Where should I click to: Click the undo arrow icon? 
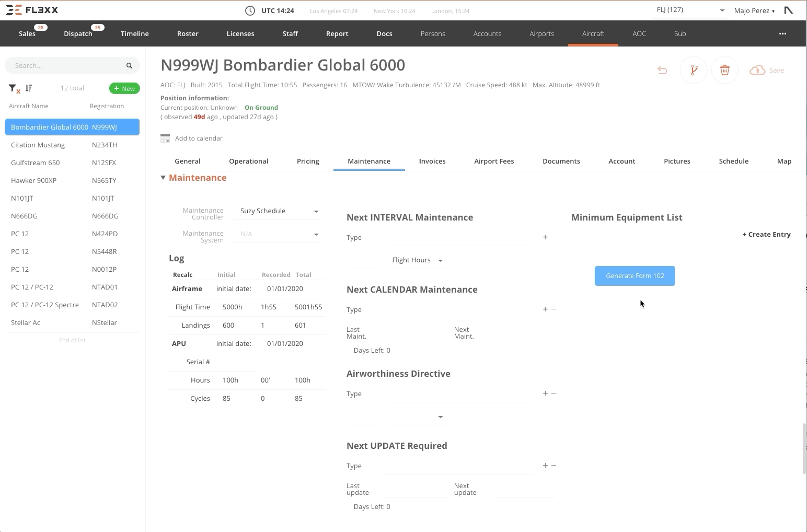point(662,70)
